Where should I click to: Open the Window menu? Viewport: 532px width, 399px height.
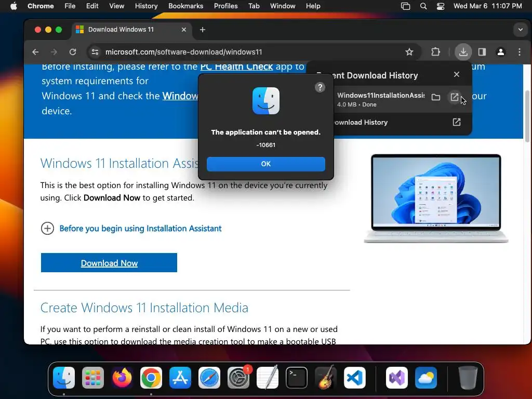coord(283,6)
